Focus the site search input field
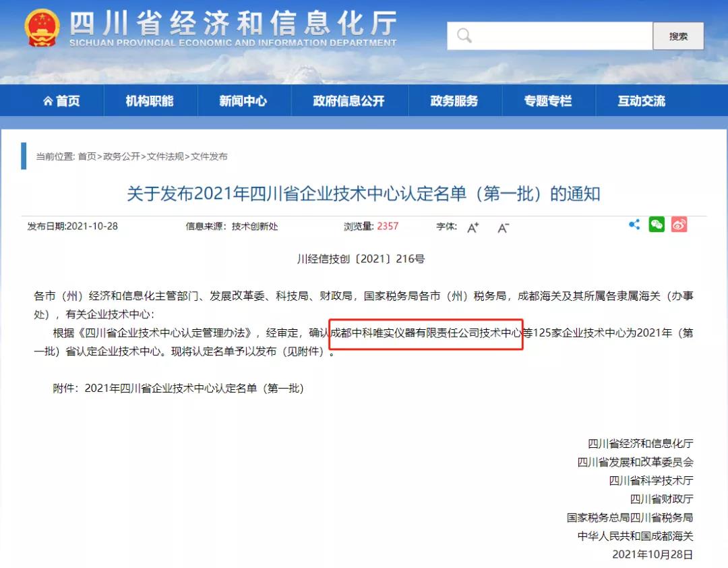The image size is (728, 568). (550, 36)
